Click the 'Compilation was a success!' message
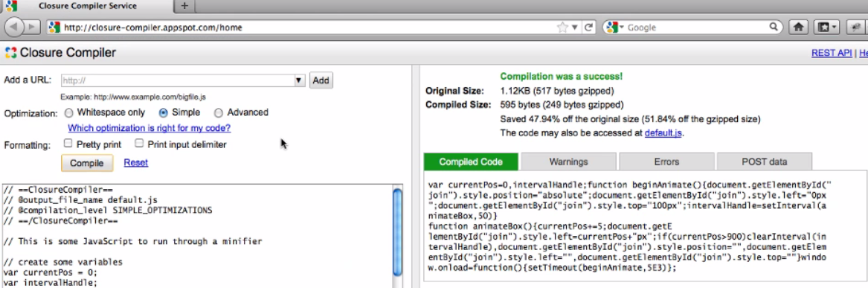This screenshot has height=288, width=868. [562, 77]
